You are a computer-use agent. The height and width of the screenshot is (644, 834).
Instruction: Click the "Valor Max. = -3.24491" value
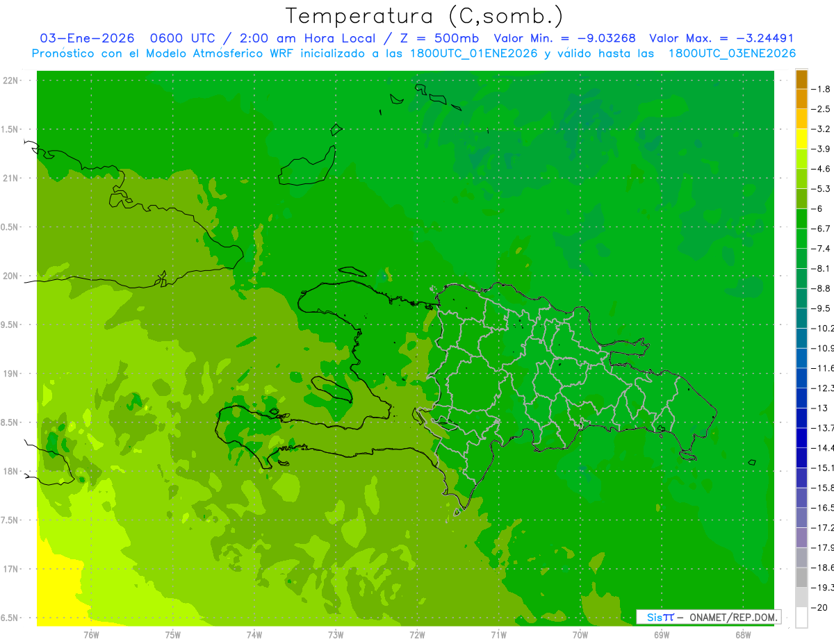click(x=721, y=39)
